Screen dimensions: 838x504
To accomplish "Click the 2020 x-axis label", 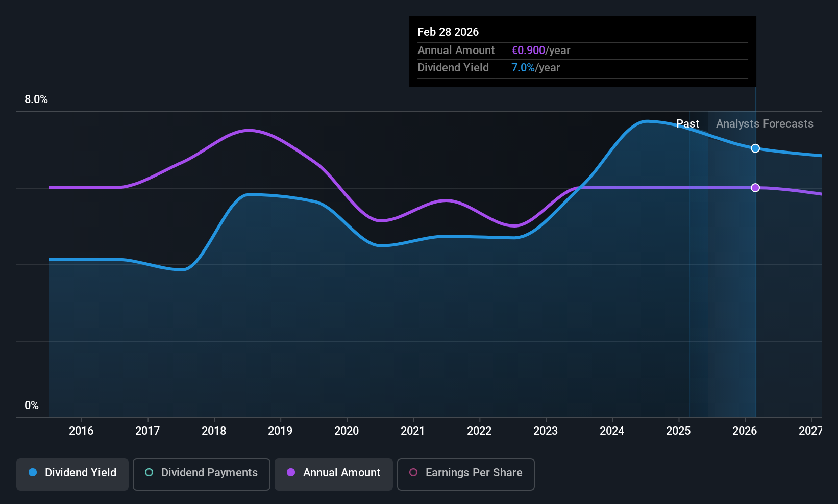I will pos(347,431).
